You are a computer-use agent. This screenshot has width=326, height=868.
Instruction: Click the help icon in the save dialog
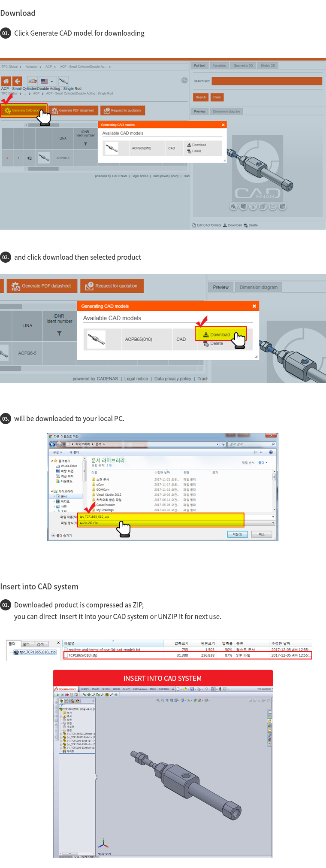coord(271,452)
